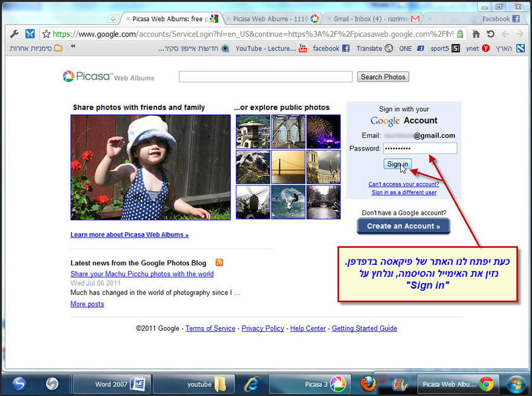Open the sport5 bookmark
Screen dimensions: 532x396
pyautogui.click(x=445, y=48)
